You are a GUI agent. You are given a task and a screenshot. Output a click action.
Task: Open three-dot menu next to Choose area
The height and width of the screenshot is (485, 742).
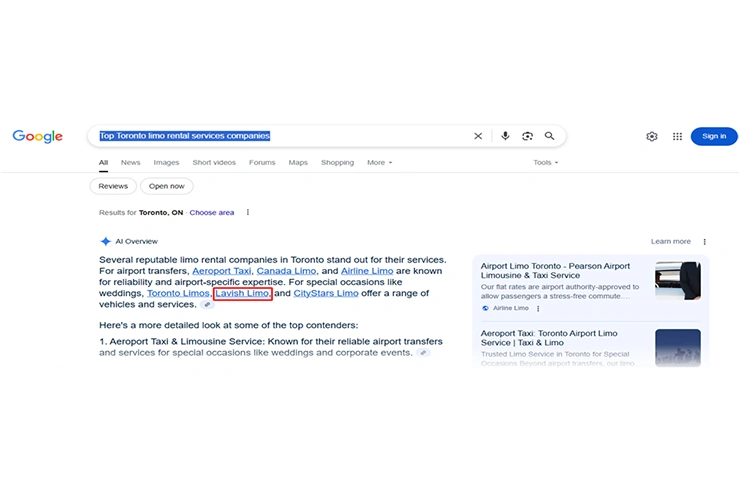click(x=248, y=212)
